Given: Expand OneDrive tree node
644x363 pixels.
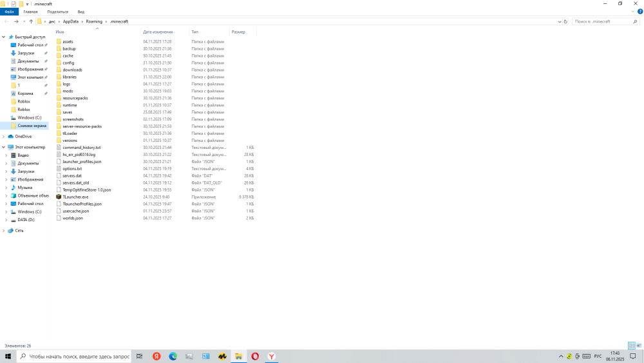Looking at the screenshot, I should pyautogui.click(x=4, y=137).
